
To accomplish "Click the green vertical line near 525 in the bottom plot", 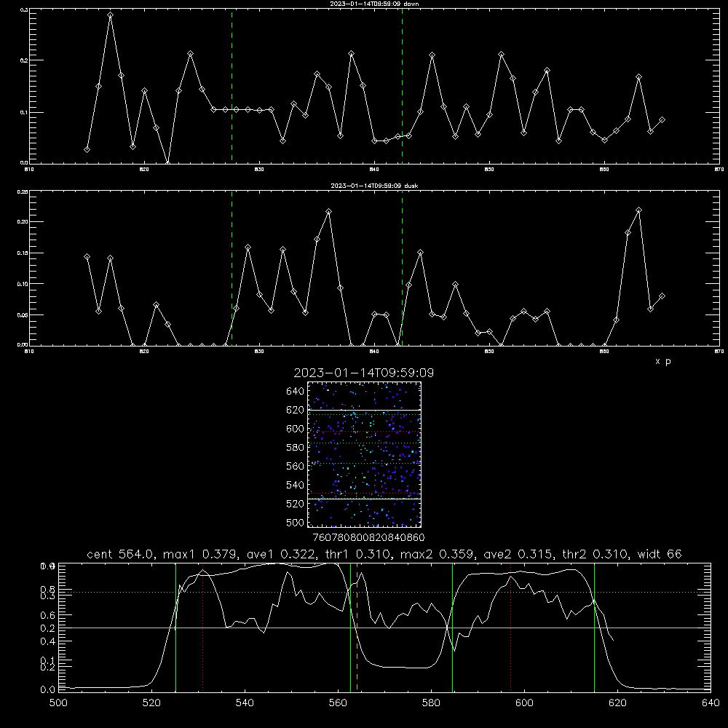I will click(175, 628).
